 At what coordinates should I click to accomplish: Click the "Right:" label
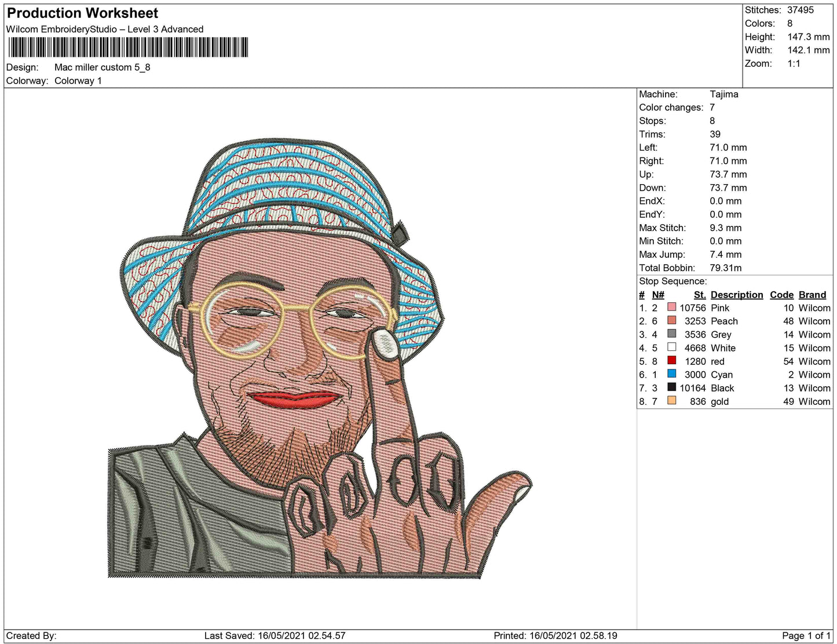tap(652, 160)
